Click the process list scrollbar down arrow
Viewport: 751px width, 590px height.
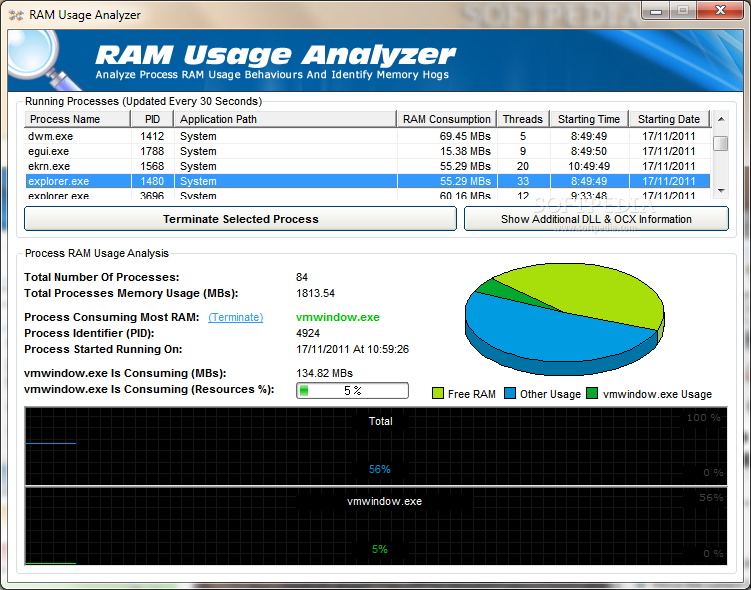pos(721,191)
